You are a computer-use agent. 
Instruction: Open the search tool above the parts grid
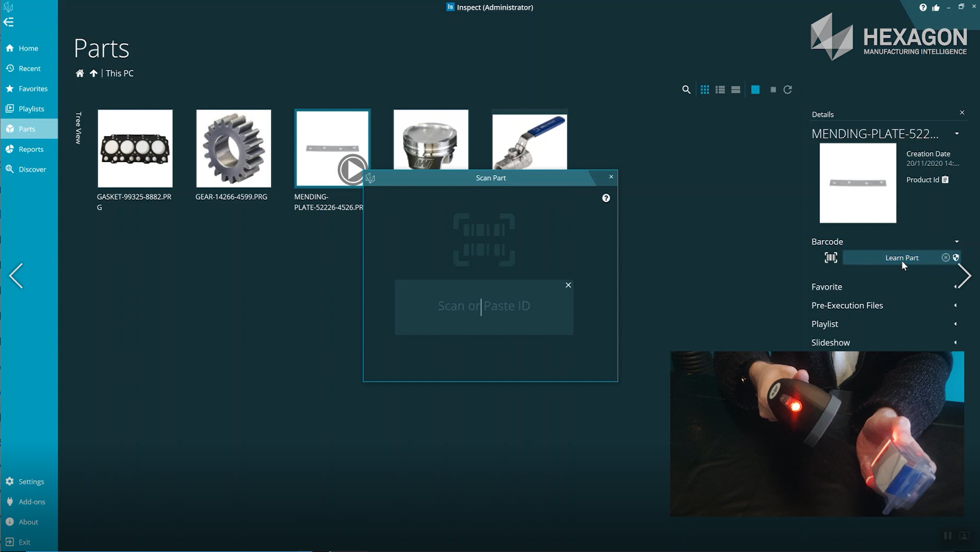point(685,89)
